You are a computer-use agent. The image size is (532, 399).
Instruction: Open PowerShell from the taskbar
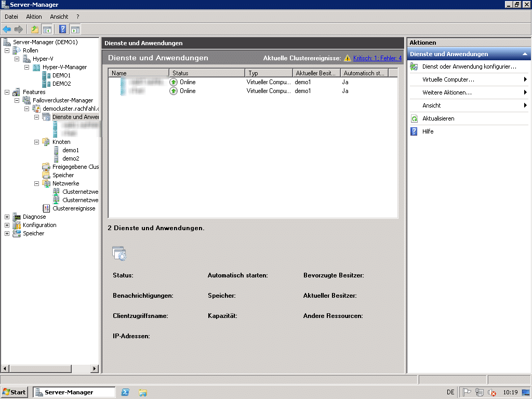tap(125, 392)
